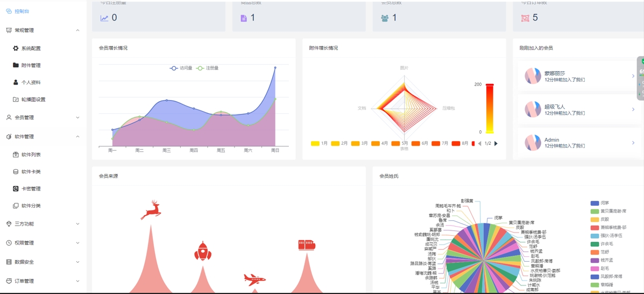Click the pink order icon beside count 5
644x294 pixels.
(525, 18)
